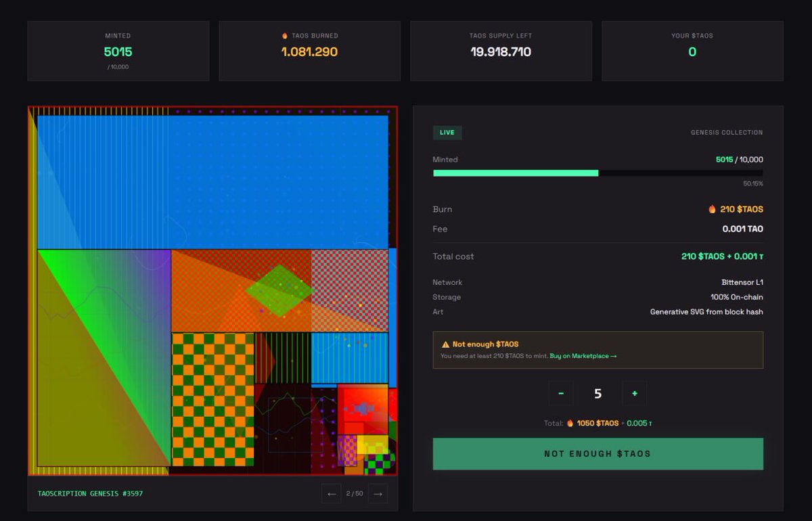Screen dimensions: 812x521
Task: Click the 5015 / 10,000 minted count in panel
Action: point(740,160)
